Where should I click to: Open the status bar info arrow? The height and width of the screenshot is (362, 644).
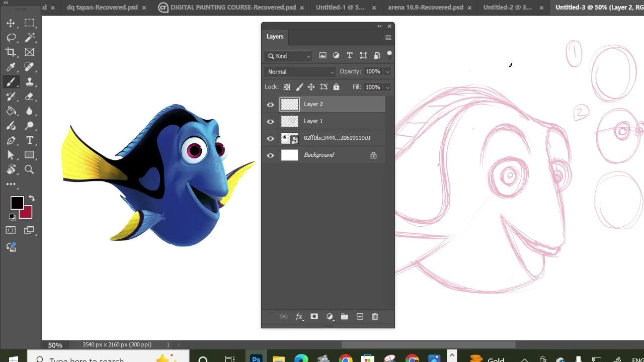point(168,345)
